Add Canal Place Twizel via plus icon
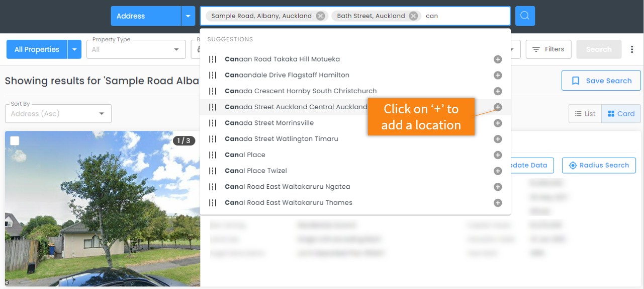Viewport: 644px width, 289px height. click(x=498, y=171)
